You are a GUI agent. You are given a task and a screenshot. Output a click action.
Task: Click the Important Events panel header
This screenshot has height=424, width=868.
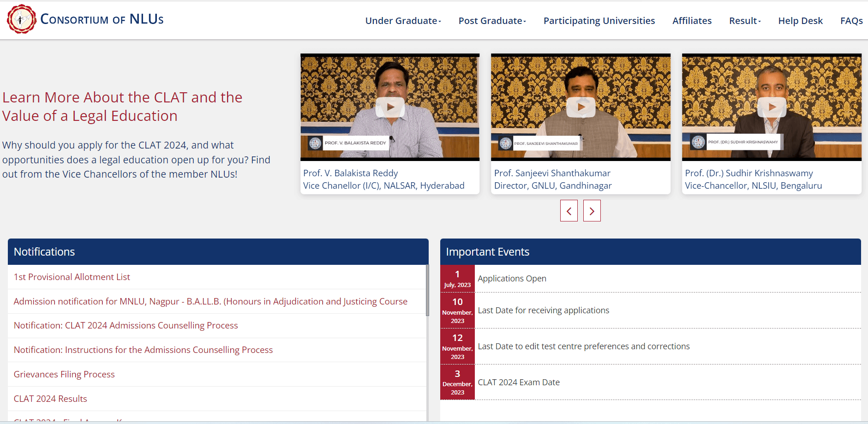point(651,251)
